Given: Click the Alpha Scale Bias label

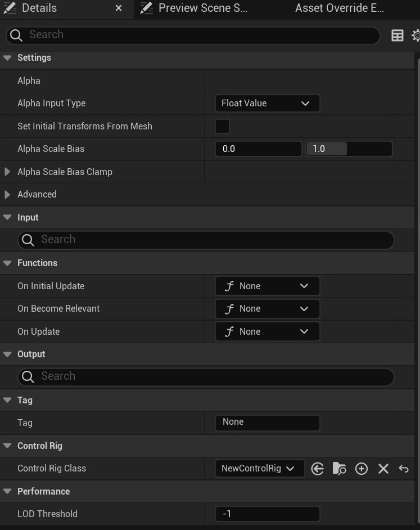Looking at the screenshot, I should (51, 149).
